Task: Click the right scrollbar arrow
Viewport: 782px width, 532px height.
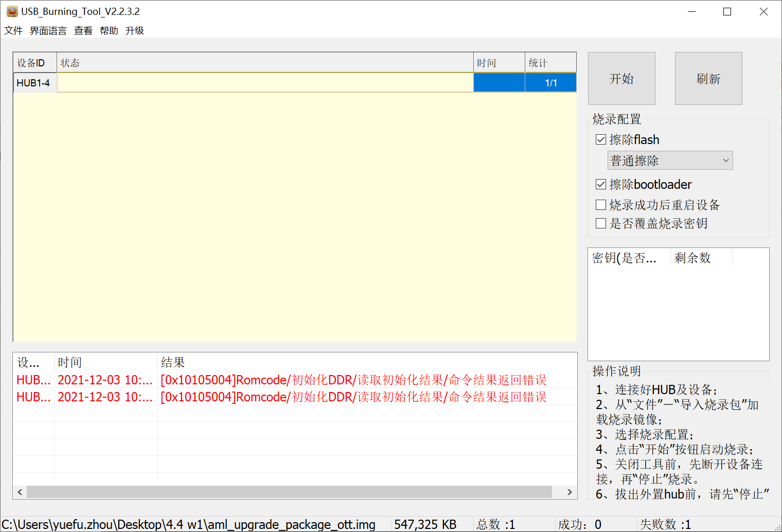Action: 569,492
